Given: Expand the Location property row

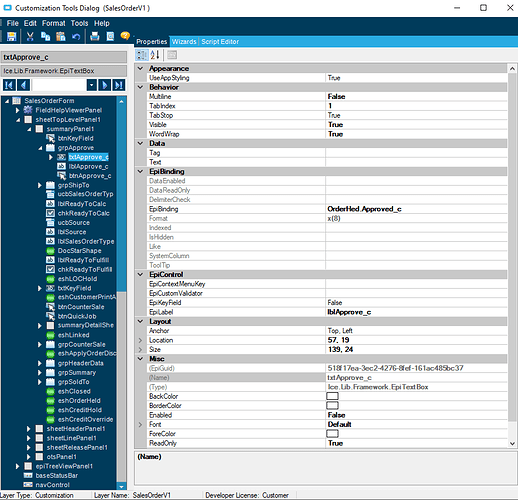Looking at the screenshot, I should [140, 340].
